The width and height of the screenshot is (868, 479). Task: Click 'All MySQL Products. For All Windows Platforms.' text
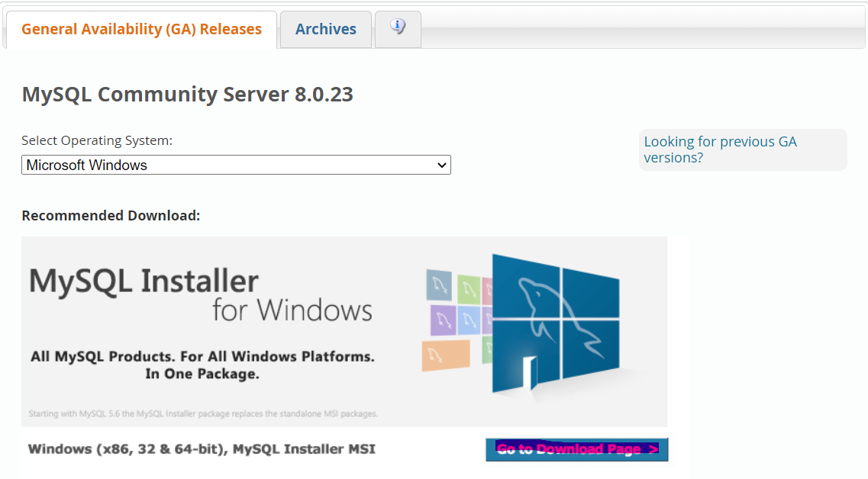[x=202, y=356]
